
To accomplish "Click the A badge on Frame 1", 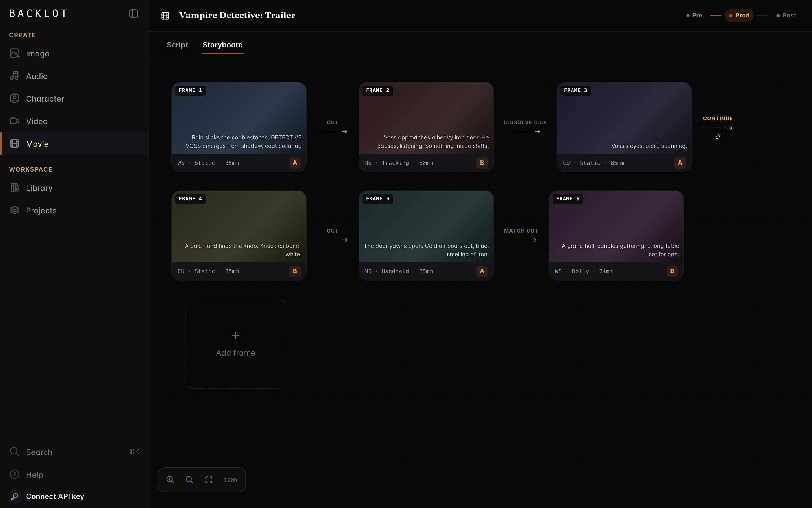I will point(295,163).
